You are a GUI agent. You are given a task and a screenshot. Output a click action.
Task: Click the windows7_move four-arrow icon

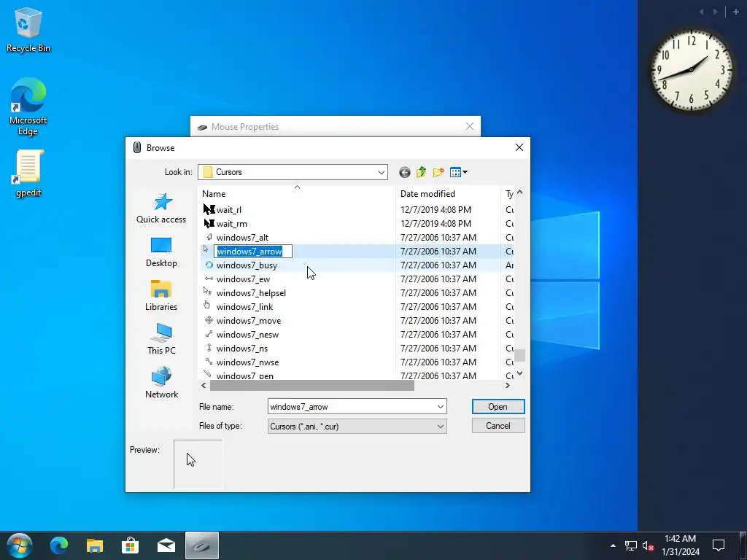(209, 320)
